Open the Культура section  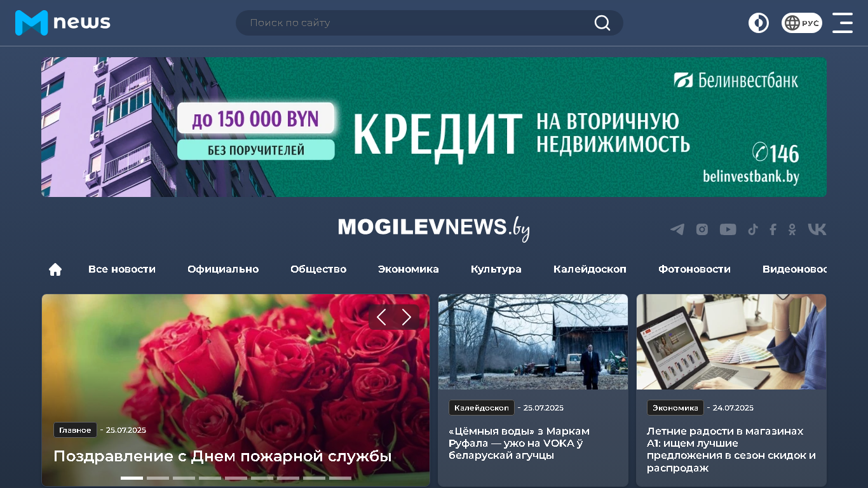[496, 269]
